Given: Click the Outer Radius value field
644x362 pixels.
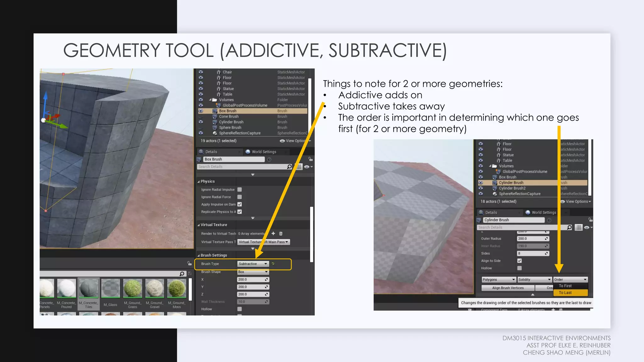Looking at the screenshot, I should 533,239.
